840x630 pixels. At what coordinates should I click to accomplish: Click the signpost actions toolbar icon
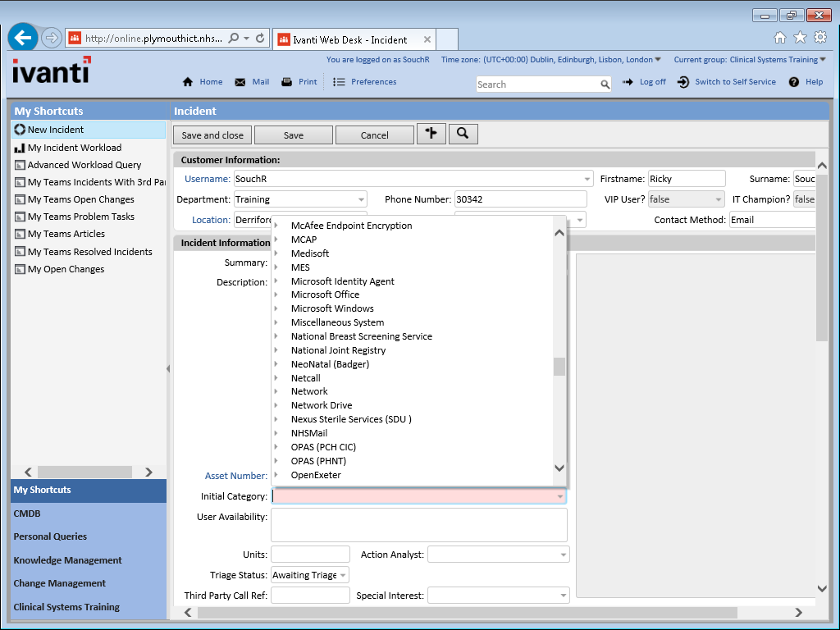point(431,134)
